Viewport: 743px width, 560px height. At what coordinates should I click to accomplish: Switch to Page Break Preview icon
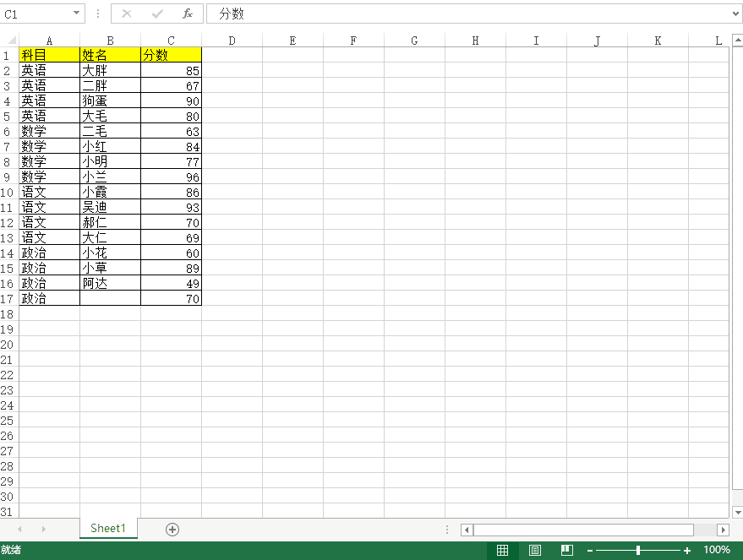tap(567, 550)
